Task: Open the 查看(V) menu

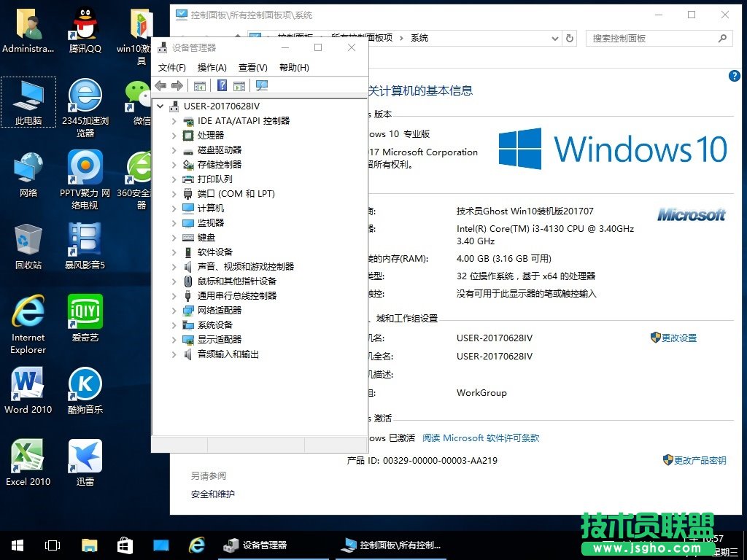Action: point(253,68)
